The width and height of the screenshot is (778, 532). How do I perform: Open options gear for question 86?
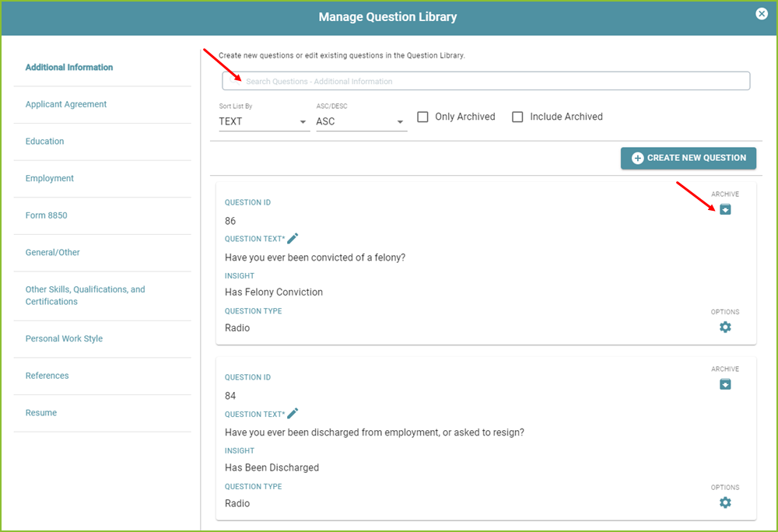click(x=725, y=327)
